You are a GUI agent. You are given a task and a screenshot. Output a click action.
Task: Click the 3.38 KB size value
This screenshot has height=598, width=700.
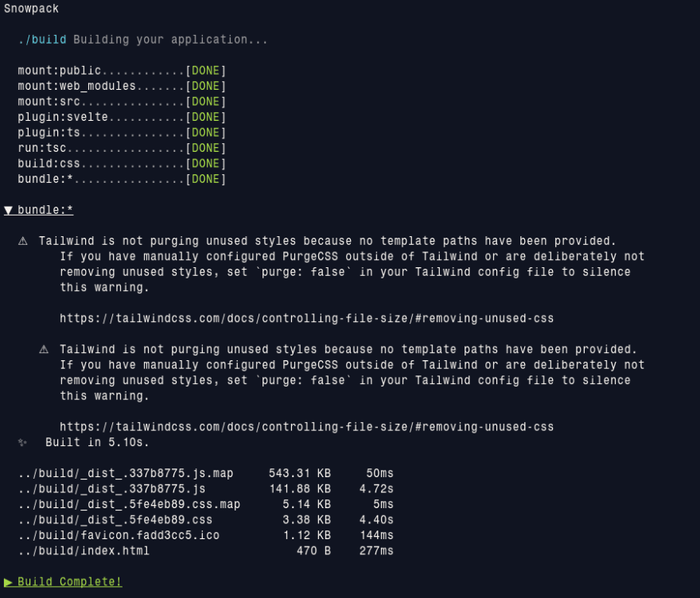pos(307,520)
